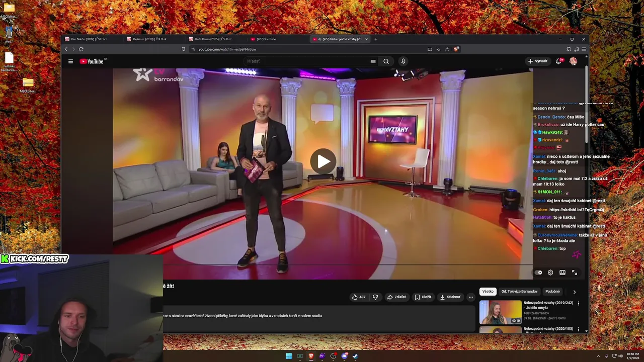The image size is (644, 362).
Task: Click the share icon in address bar
Action: click(x=447, y=49)
